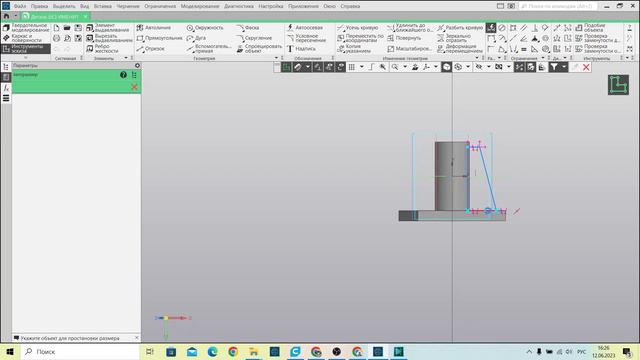Screen dimensions: 640x360
Task: Click the help question mark in parameters panel
Action: (x=123, y=75)
